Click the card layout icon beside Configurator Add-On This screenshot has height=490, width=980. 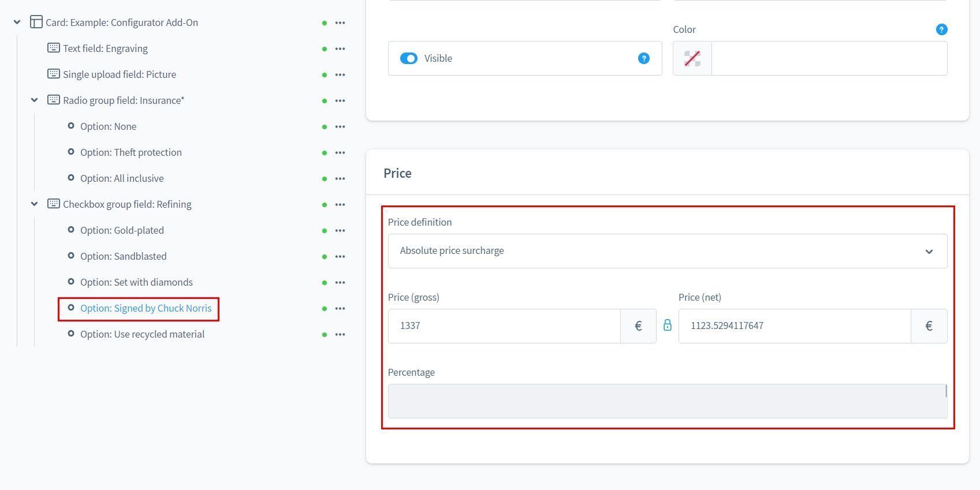[x=36, y=23]
